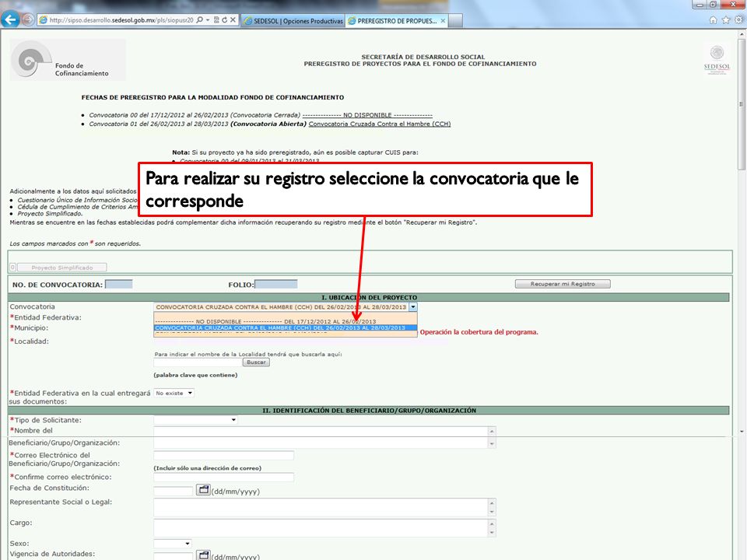Click red text 'Operación la cobertura del programa.'

point(479,332)
